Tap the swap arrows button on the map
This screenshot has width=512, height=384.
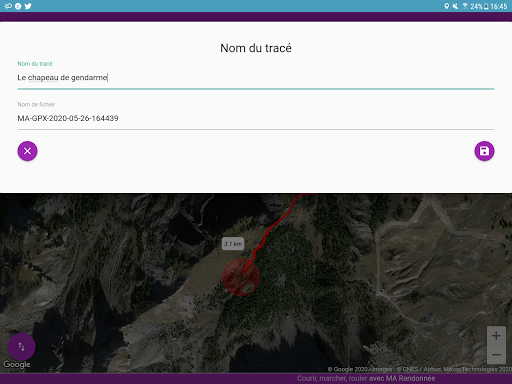pos(22,347)
